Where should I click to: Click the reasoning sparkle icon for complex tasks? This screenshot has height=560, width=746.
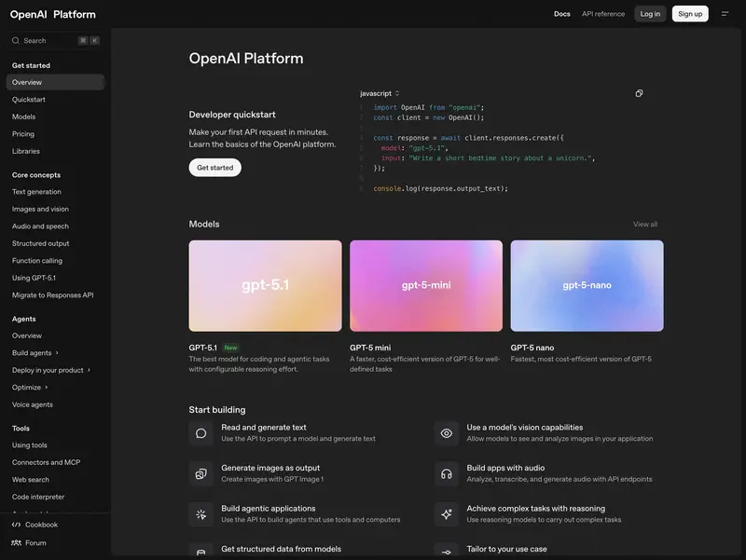click(x=444, y=515)
